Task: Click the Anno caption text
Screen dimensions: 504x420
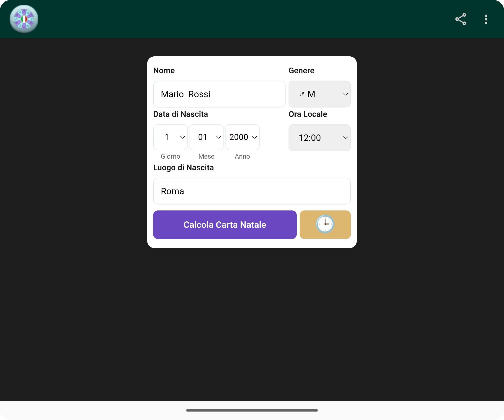Action: (242, 157)
